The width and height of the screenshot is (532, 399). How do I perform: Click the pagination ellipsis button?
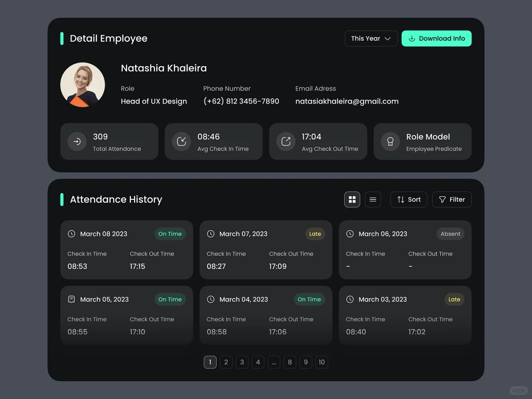tap(274, 362)
